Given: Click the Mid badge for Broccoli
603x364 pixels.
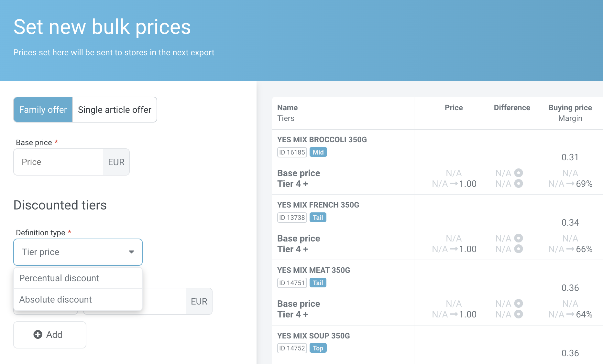Looking at the screenshot, I should (x=318, y=152).
